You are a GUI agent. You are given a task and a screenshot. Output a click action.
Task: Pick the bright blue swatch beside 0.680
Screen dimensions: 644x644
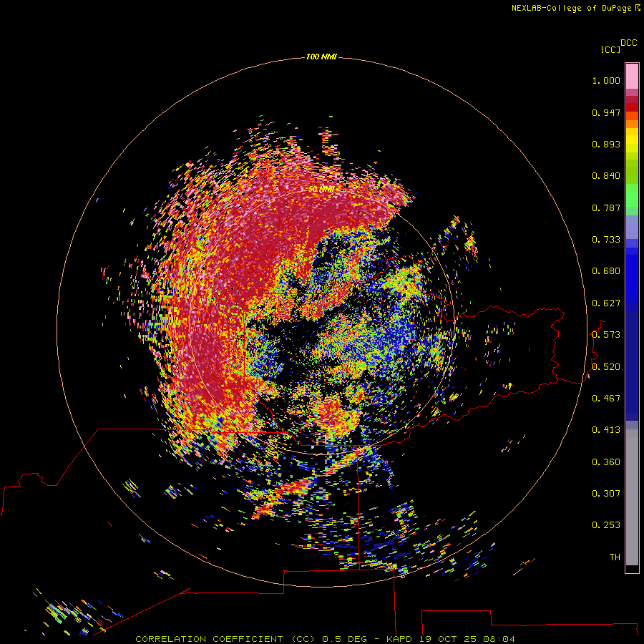point(632,275)
